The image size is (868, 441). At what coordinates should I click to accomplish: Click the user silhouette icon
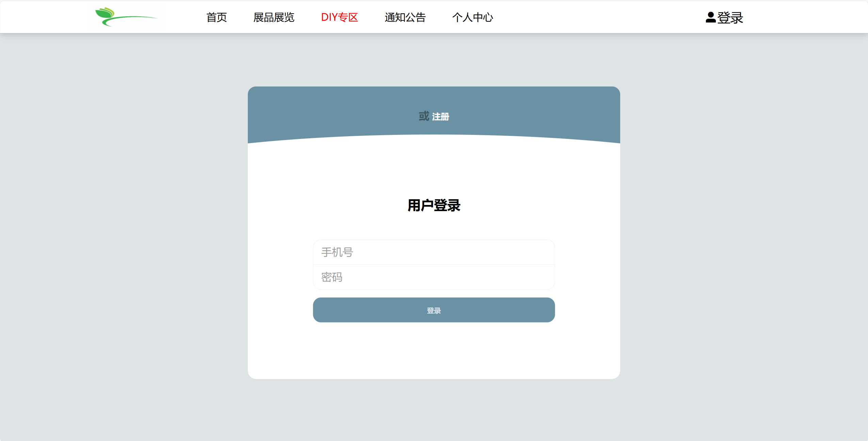pos(710,17)
